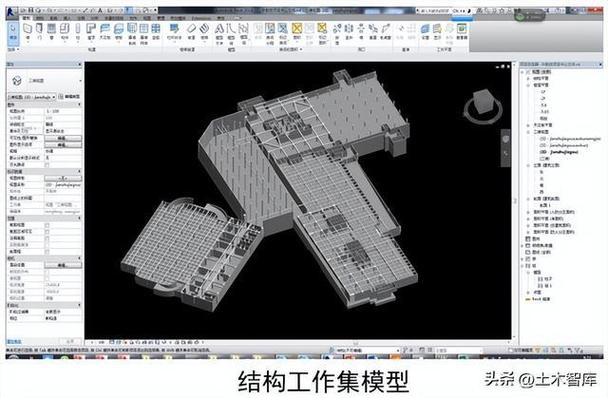
Task: Click the viewport vertical scrollbar
Action: [515, 201]
